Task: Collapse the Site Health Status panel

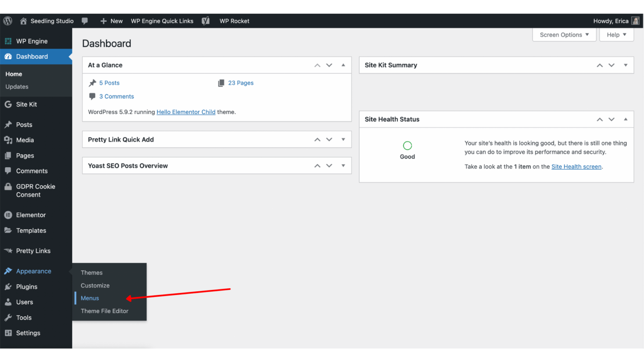Action: click(626, 119)
